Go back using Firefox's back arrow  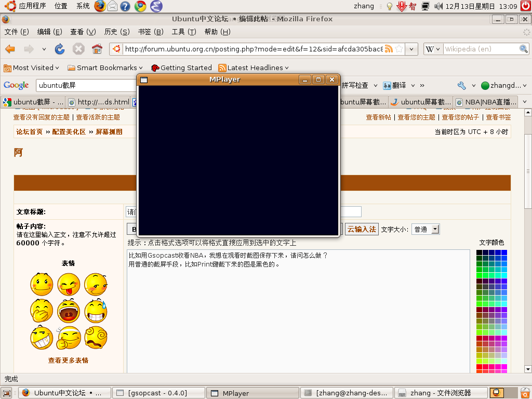pyautogui.click(x=10, y=49)
